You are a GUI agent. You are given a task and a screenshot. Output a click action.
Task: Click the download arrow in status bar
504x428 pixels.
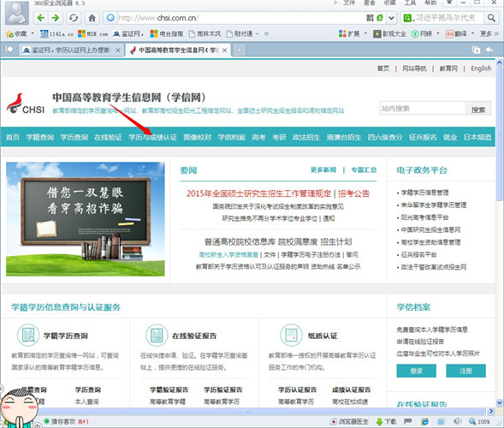(380, 421)
